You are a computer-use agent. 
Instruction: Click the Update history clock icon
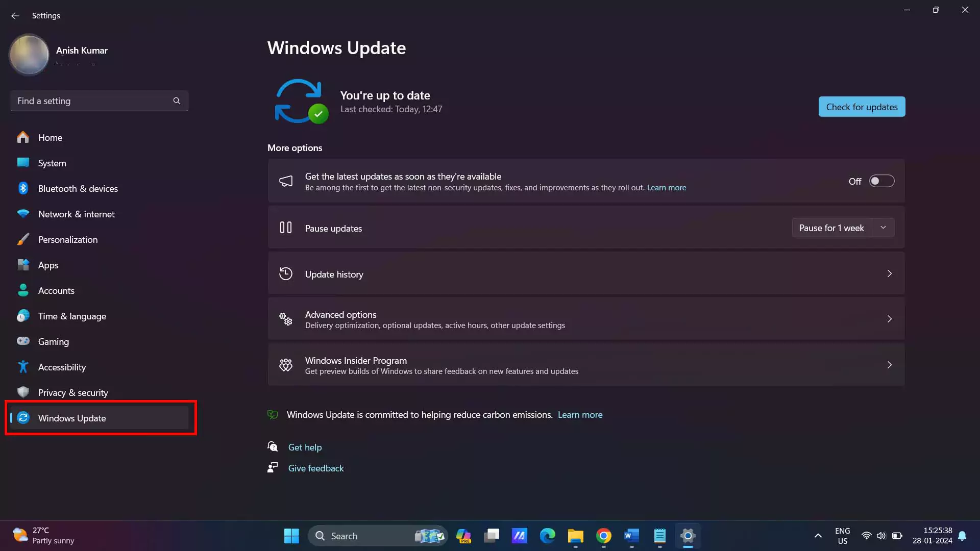click(x=285, y=273)
